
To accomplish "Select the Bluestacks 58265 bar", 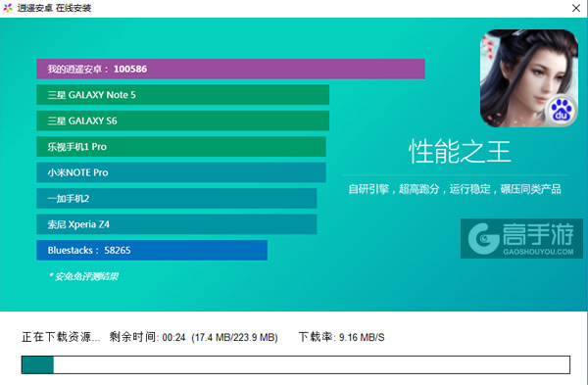I will (x=152, y=250).
